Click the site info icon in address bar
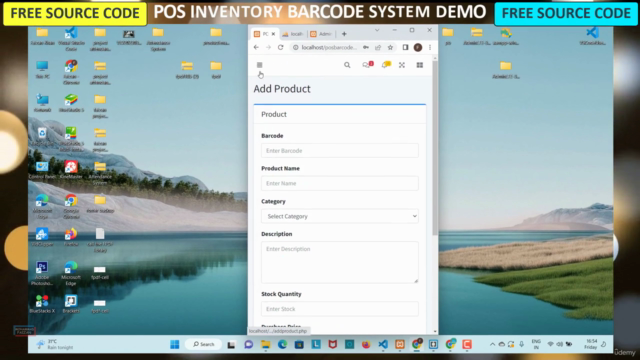640x360 pixels. click(296, 47)
